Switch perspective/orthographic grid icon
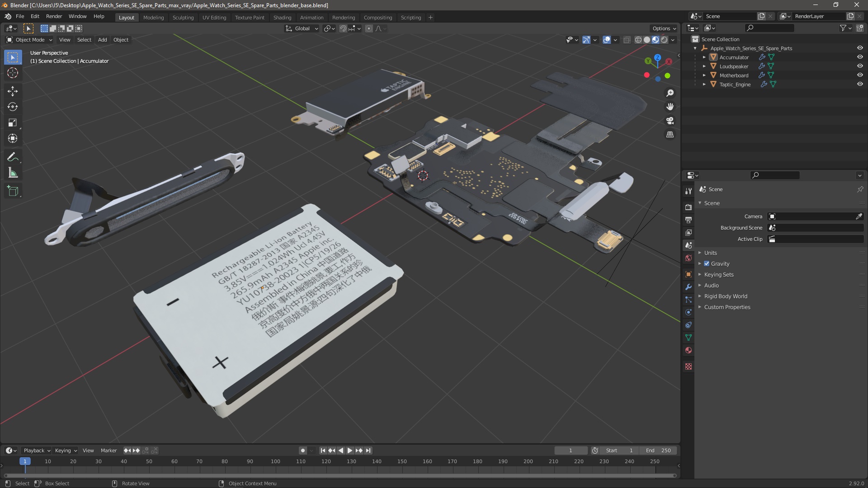 (x=670, y=135)
